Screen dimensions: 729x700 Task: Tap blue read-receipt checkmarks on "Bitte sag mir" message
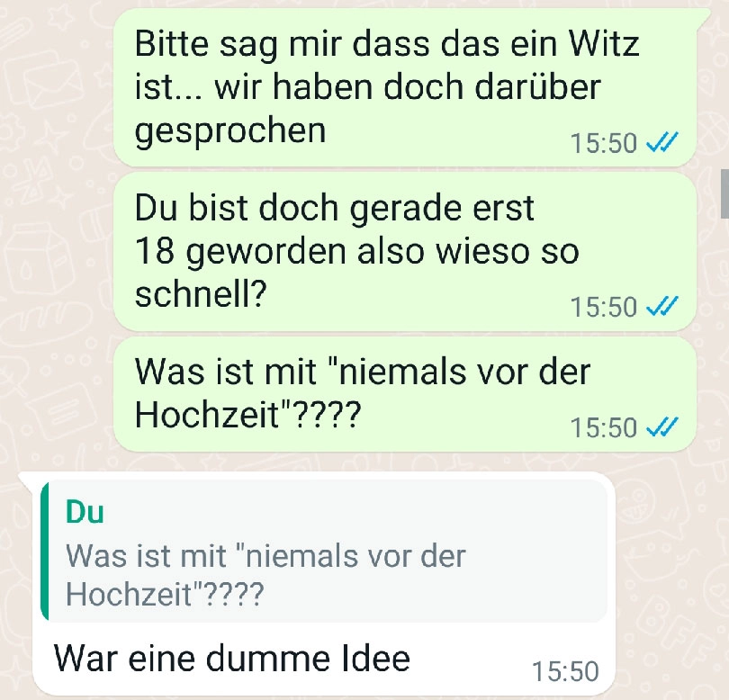[662, 142]
